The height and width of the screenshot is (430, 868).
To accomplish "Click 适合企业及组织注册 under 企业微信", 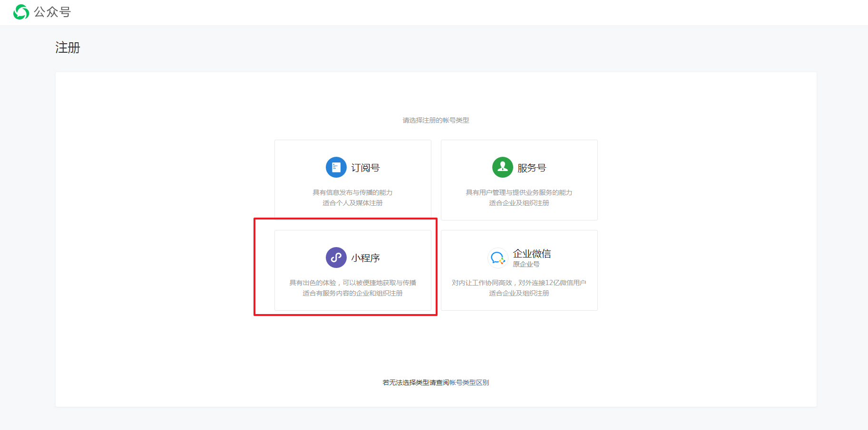I will (519, 293).
